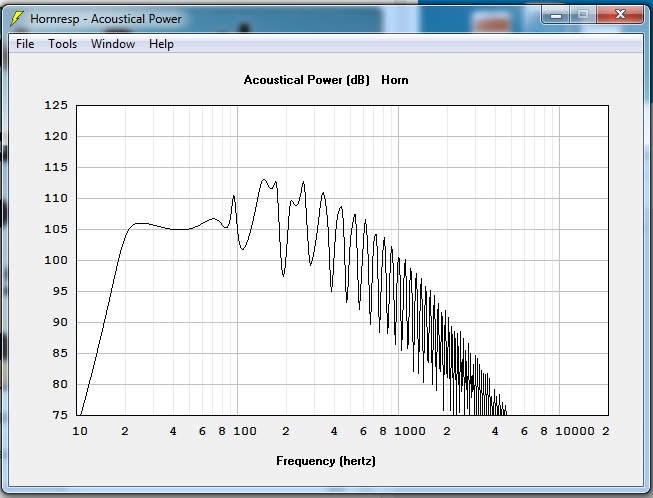Click the 95 dB axis value
The height and width of the screenshot is (498, 653).
coord(60,291)
